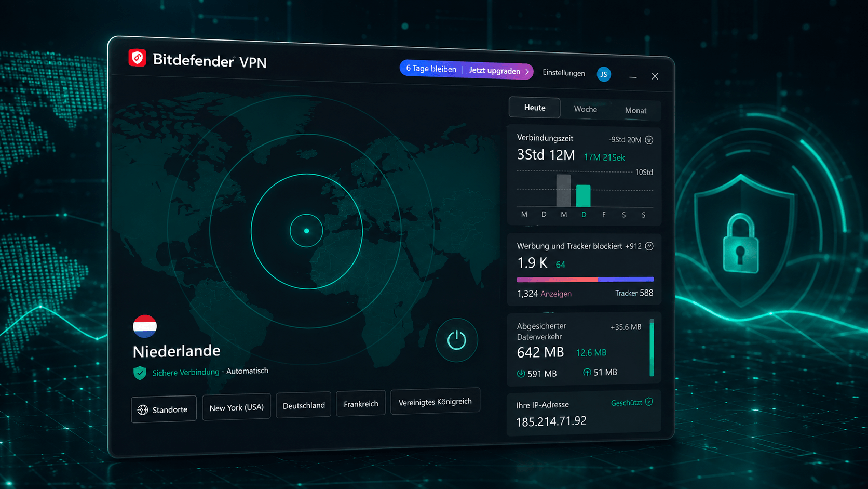The image size is (868, 489).
Task: Click the download arrow icon beside 591 MB
Action: pyautogui.click(x=521, y=374)
